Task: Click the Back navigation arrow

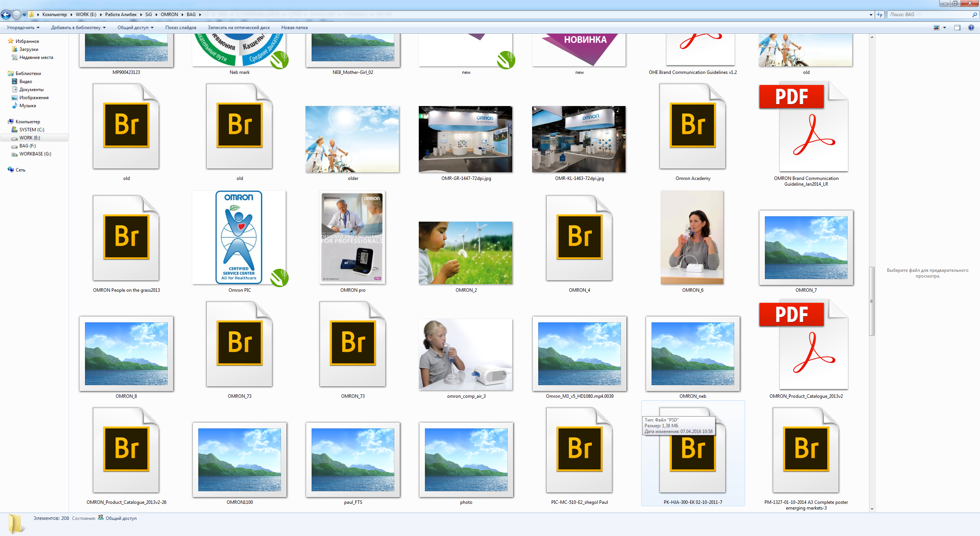Action: [6, 15]
